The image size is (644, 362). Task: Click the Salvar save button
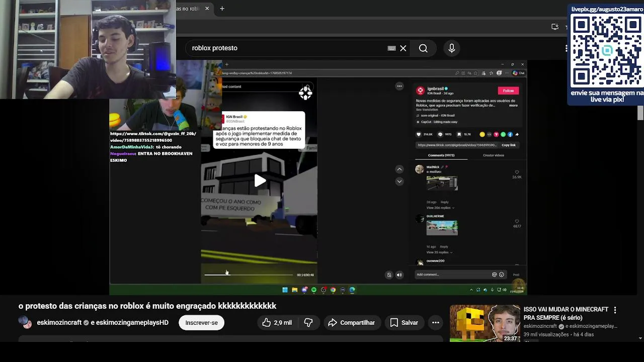[404, 323]
